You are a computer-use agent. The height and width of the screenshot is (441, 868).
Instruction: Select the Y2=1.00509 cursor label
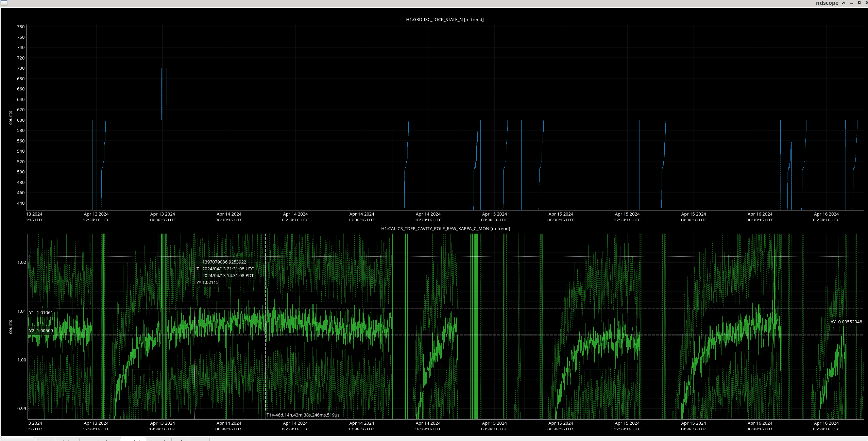(x=41, y=330)
